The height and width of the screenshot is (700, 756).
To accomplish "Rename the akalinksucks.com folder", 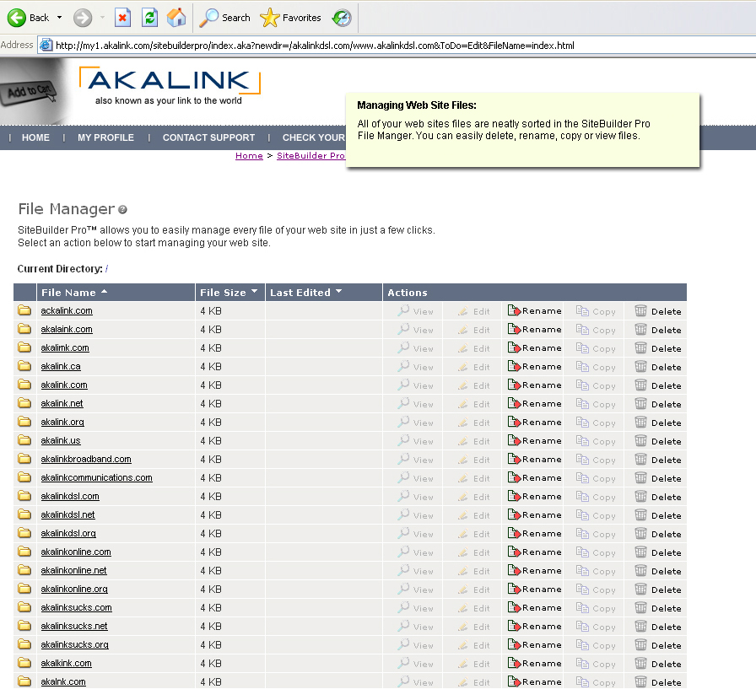I will 535,608.
